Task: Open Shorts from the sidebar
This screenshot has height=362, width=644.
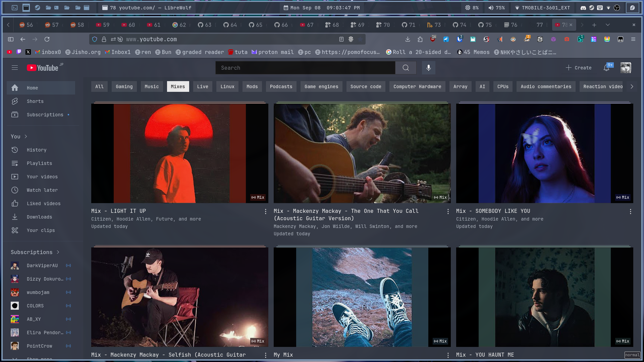Action: [x=35, y=101]
